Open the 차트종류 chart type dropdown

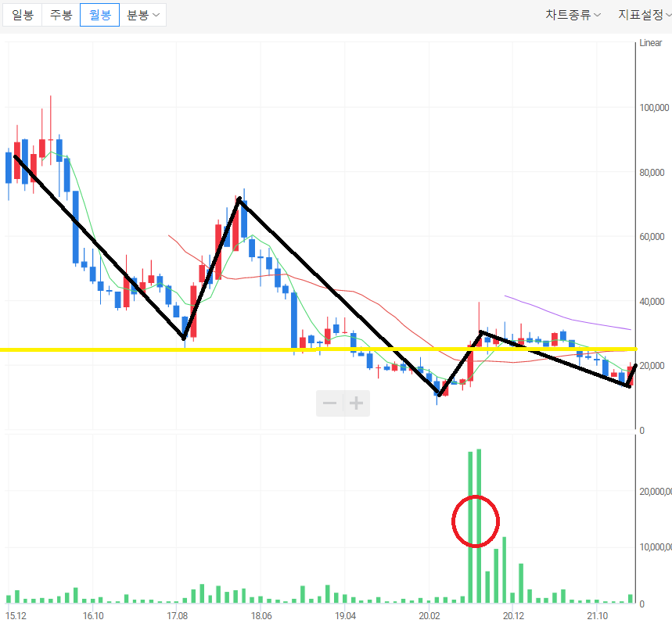(x=573, y=15)
